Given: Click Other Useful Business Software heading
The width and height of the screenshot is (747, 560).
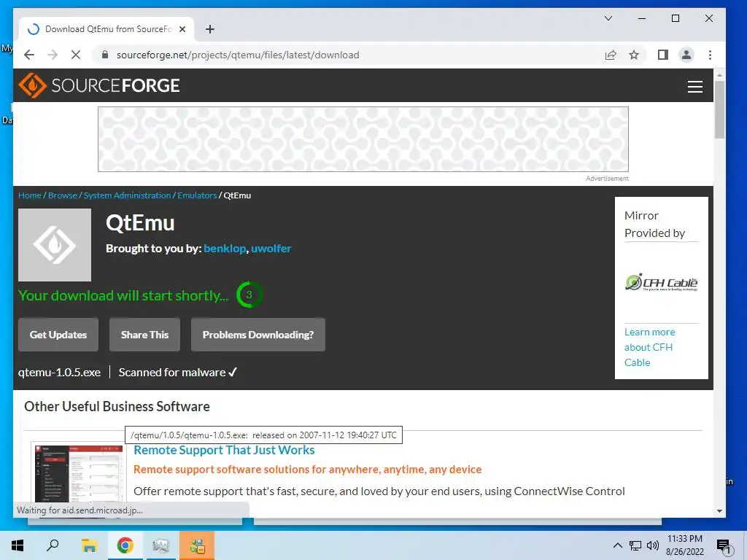Looking at the screenshot, I should (117, 406).
